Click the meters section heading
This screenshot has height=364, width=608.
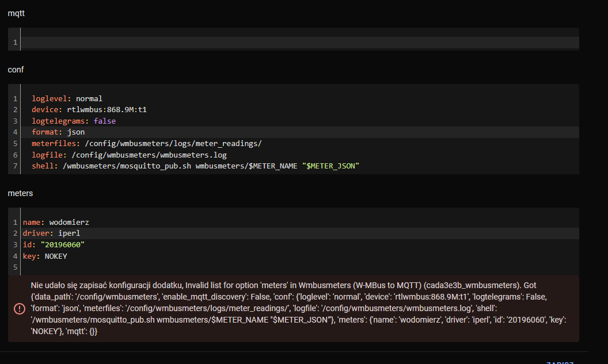(x=20, y=193)
